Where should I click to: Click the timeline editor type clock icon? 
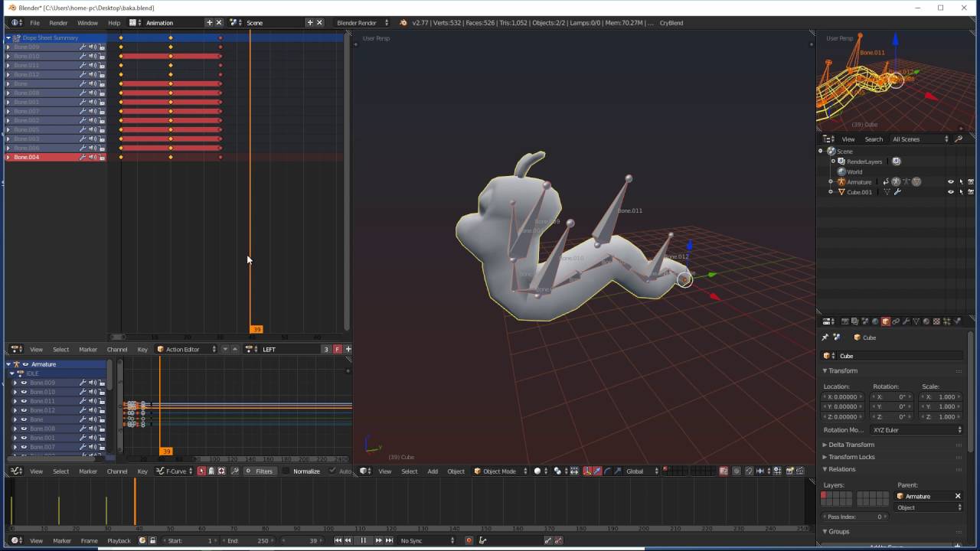(16, 541)
